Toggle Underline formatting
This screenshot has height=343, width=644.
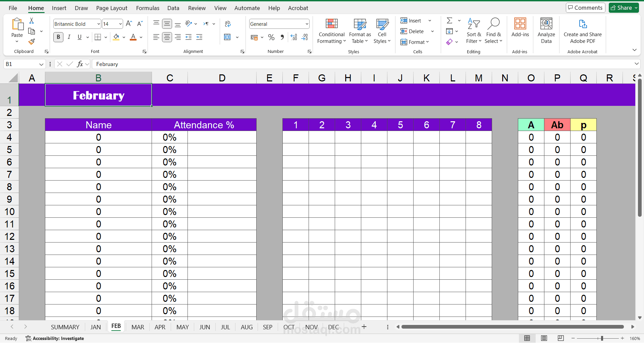click(x=79, y=37)
